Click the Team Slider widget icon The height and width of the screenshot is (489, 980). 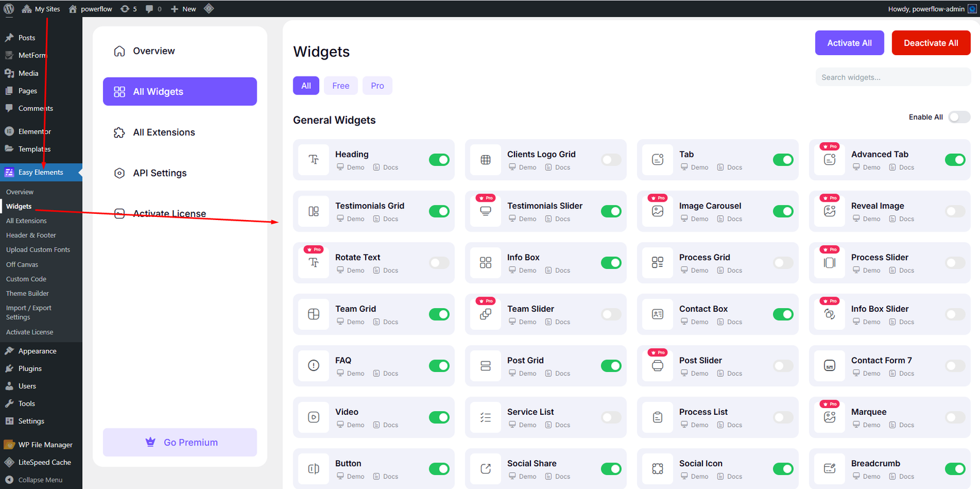click(486, 314)
